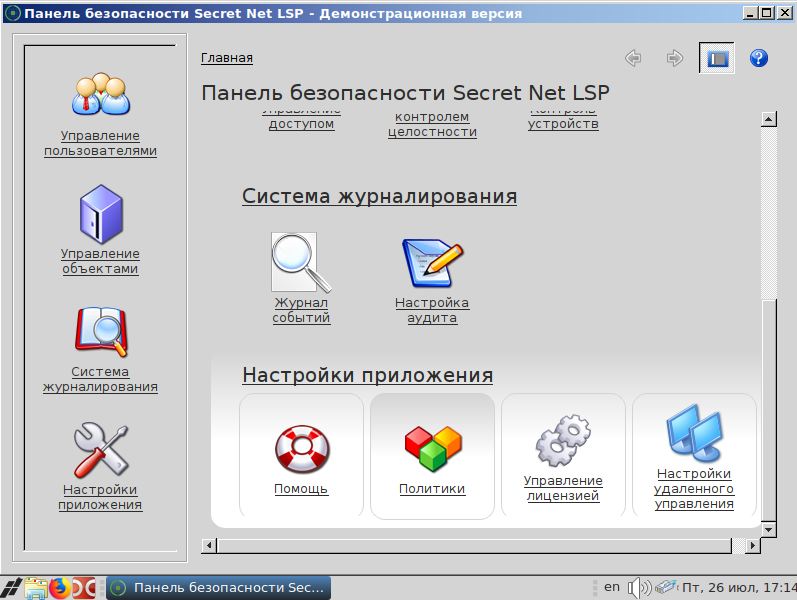Open the Система журналирования sidebar text link

tap(100, 379)
